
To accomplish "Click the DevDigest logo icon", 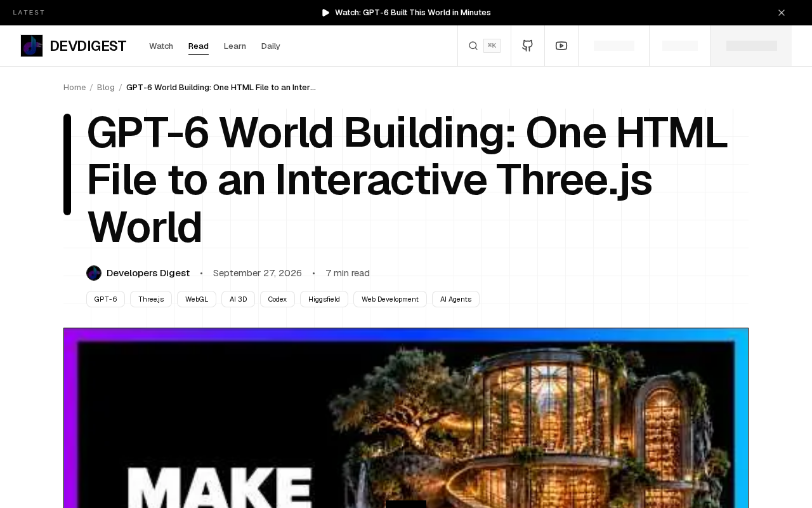I will [x=32, y=46].
